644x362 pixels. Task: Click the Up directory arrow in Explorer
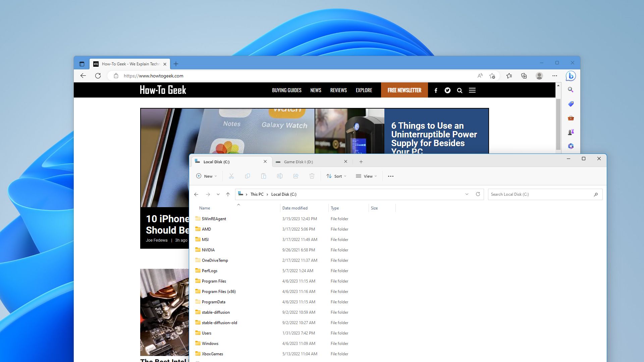(228, 194)
